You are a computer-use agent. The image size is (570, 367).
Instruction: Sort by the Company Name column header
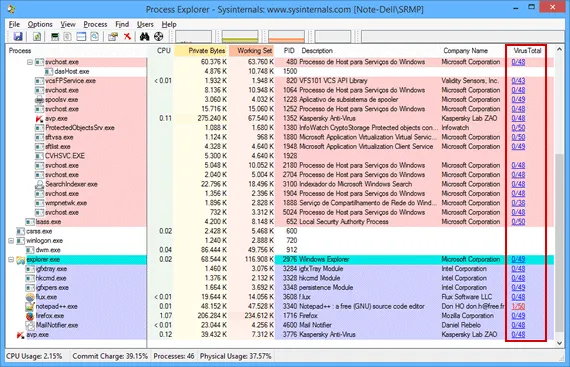click(473, 51)
